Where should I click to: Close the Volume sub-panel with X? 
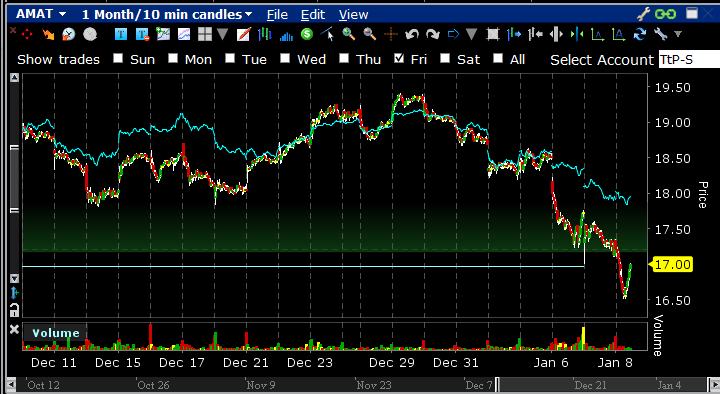click(x=14, y=329)
